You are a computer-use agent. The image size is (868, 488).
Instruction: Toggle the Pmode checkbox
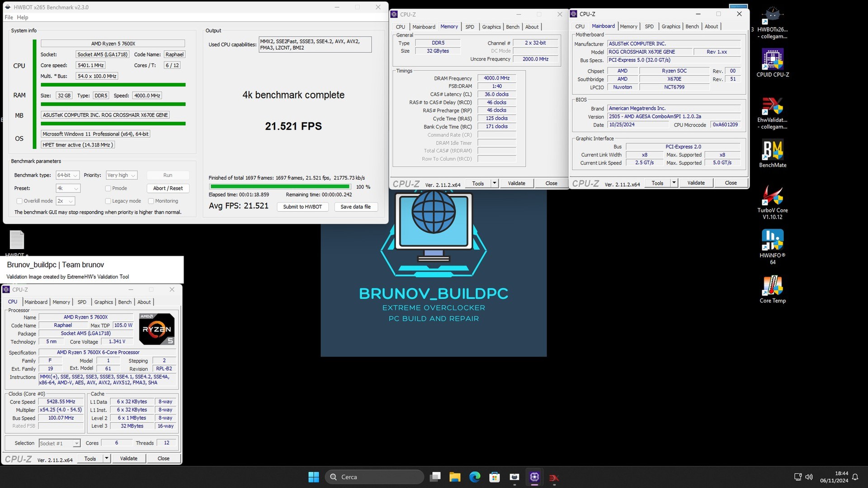pyautogui.click(x=108, y=188)
